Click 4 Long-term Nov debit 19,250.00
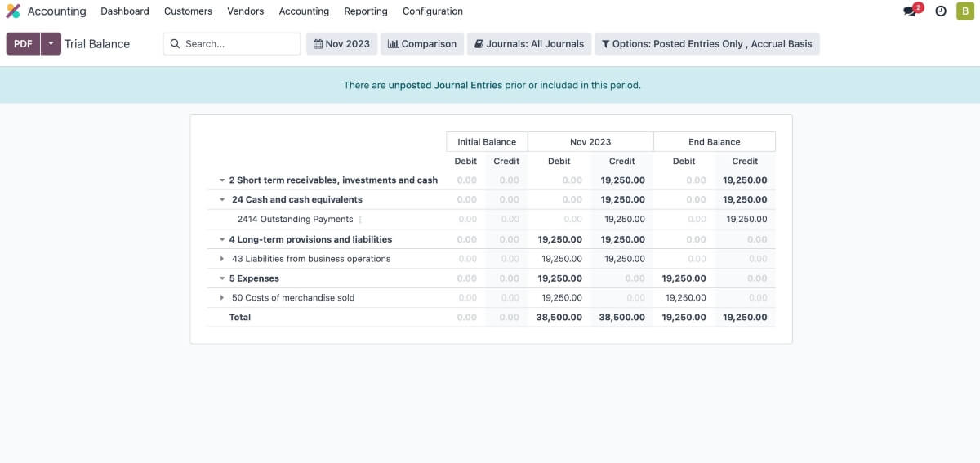980x463 pixels. (560, 239)
